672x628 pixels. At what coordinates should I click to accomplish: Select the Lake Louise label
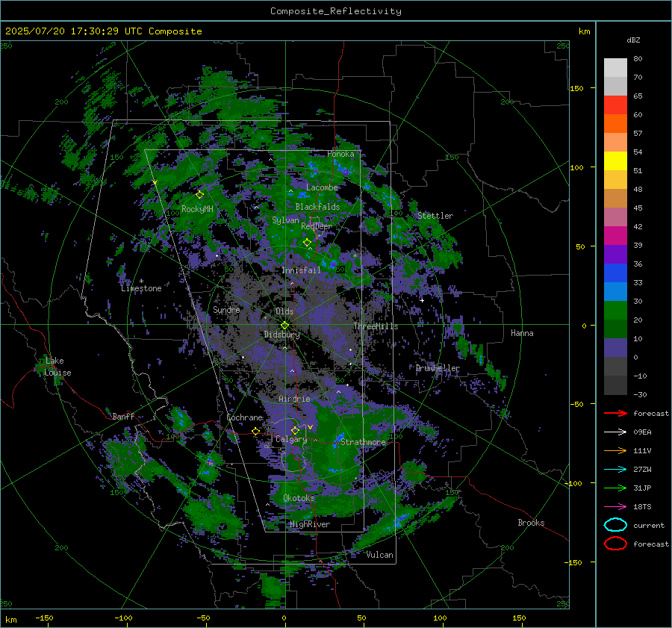[x=57, y=367]
